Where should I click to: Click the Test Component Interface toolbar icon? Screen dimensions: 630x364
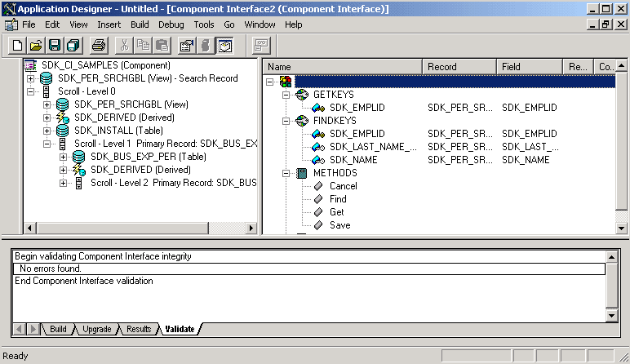tap(262, 46)
